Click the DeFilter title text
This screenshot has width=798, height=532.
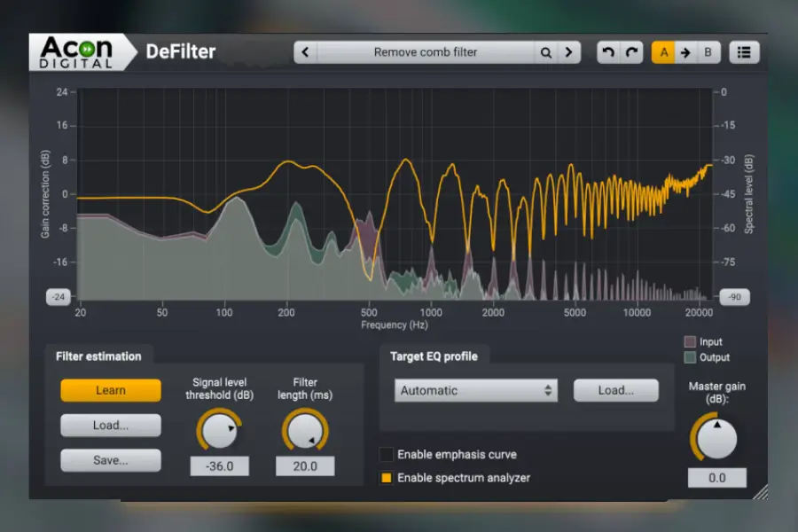click(181, 52)
